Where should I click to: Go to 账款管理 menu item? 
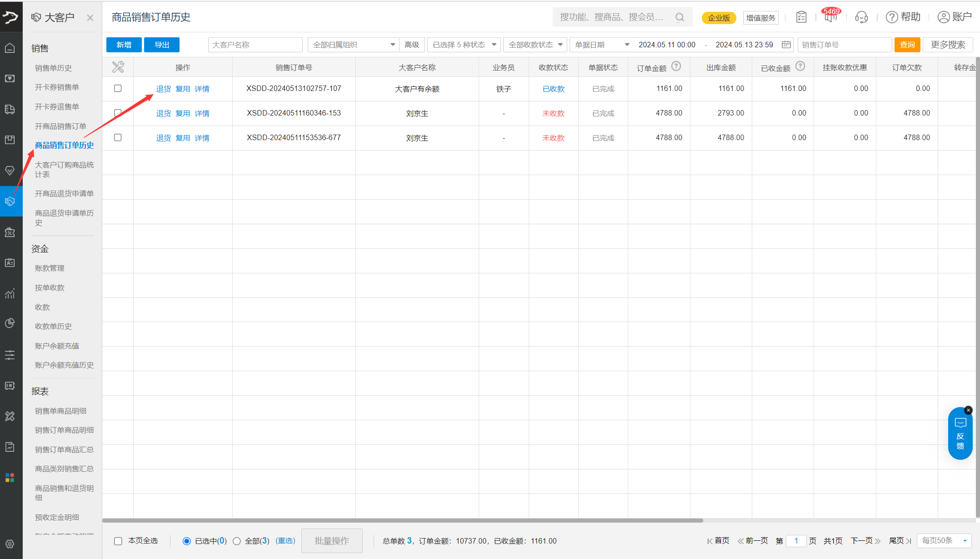click(x=50, y=268)
